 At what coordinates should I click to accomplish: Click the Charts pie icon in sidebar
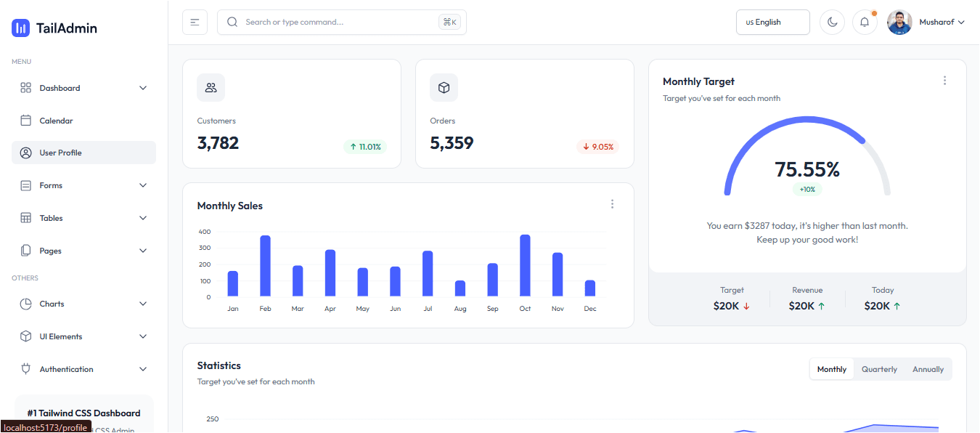pos(25,304)
